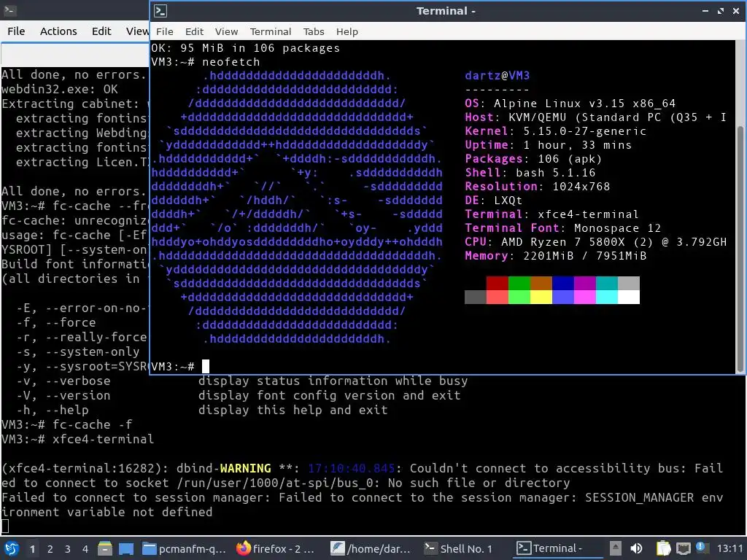Open Help menu in xfce4 Terminal

[347, 31]
